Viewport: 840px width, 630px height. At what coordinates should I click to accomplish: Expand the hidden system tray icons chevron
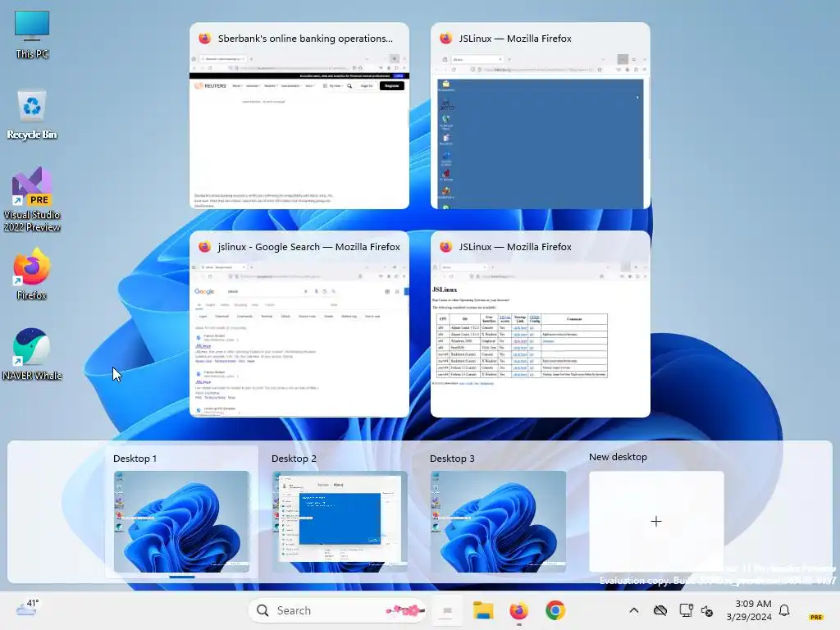[x=634, y=610]
